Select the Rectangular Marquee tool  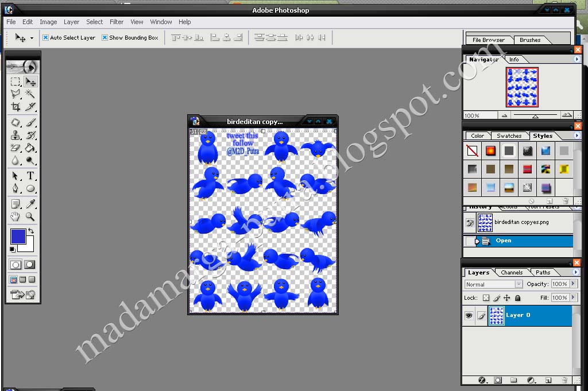(16, 82)
